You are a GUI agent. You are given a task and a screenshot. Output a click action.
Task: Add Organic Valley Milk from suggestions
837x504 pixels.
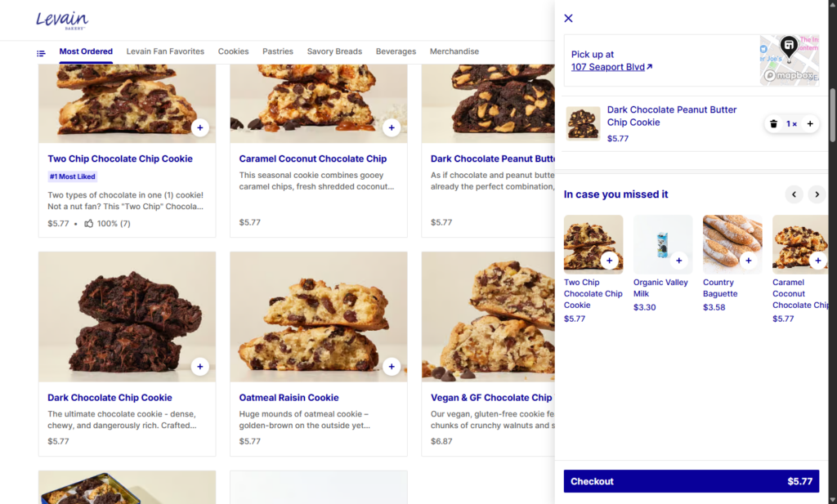(x=678, y=261)
